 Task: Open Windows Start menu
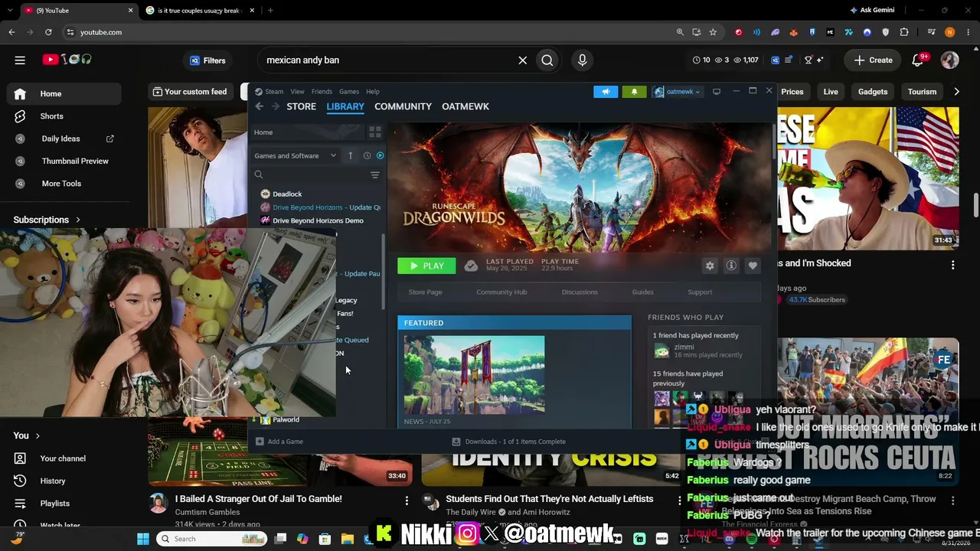pos(143,539)
